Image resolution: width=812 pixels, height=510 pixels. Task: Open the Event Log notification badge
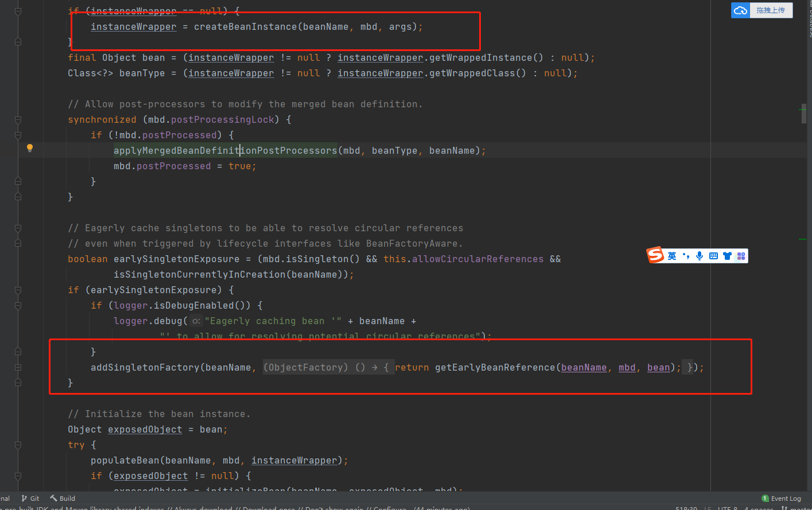pyautogui.click(x=765, y=498)
